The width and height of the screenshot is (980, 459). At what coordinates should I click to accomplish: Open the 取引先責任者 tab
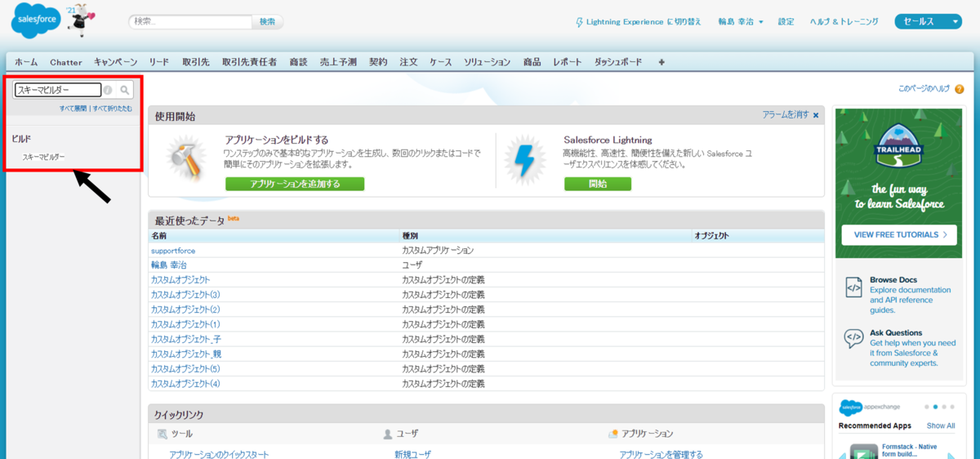coord(249,62)
